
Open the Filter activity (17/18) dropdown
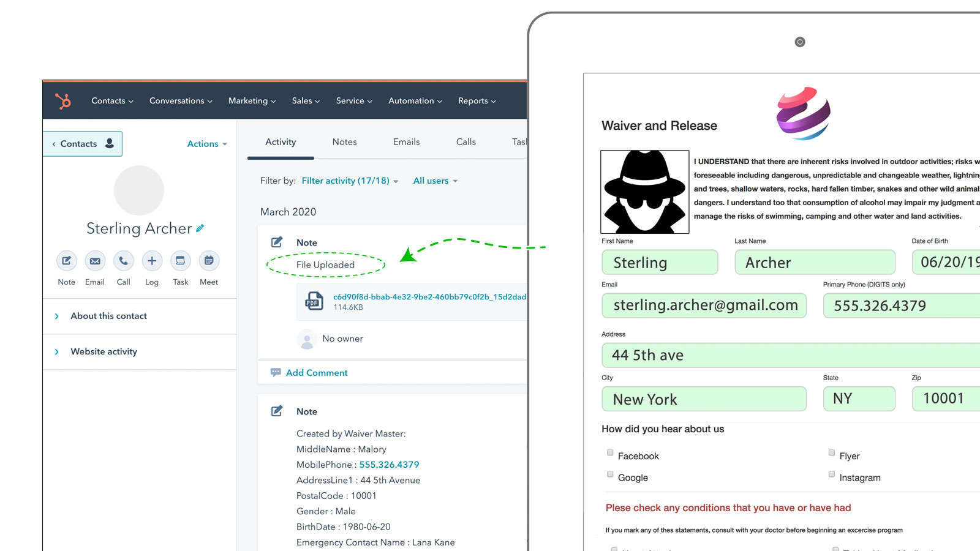[350, 181]
